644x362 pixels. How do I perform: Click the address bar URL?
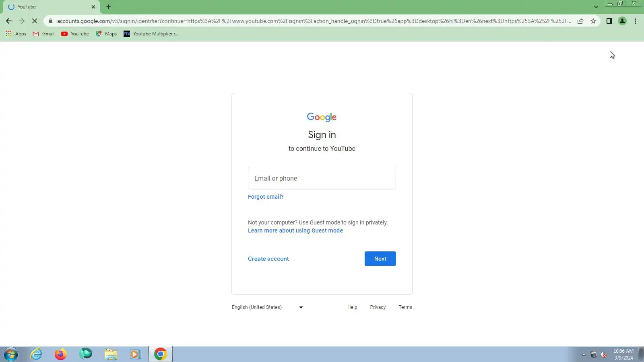tap(314, 21)
